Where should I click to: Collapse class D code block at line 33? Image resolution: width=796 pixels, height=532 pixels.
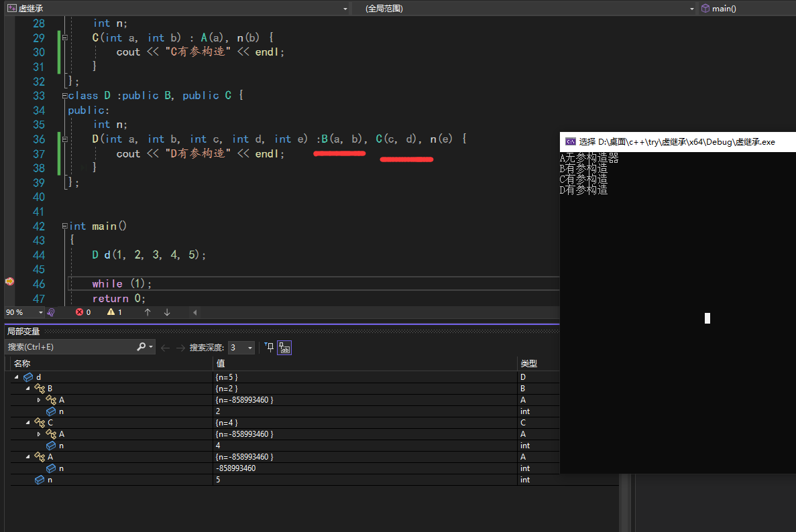pyautogui.click(x=64, y=96)
